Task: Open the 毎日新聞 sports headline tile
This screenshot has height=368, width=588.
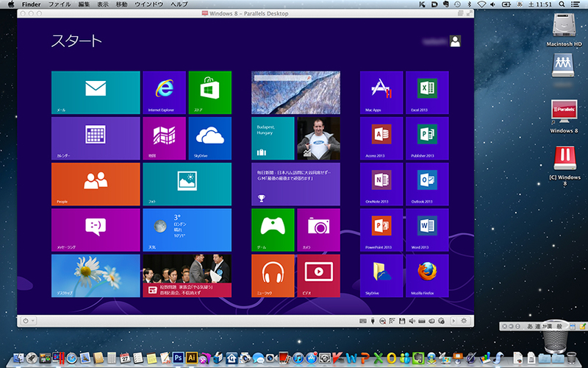Action: [296, 184]
